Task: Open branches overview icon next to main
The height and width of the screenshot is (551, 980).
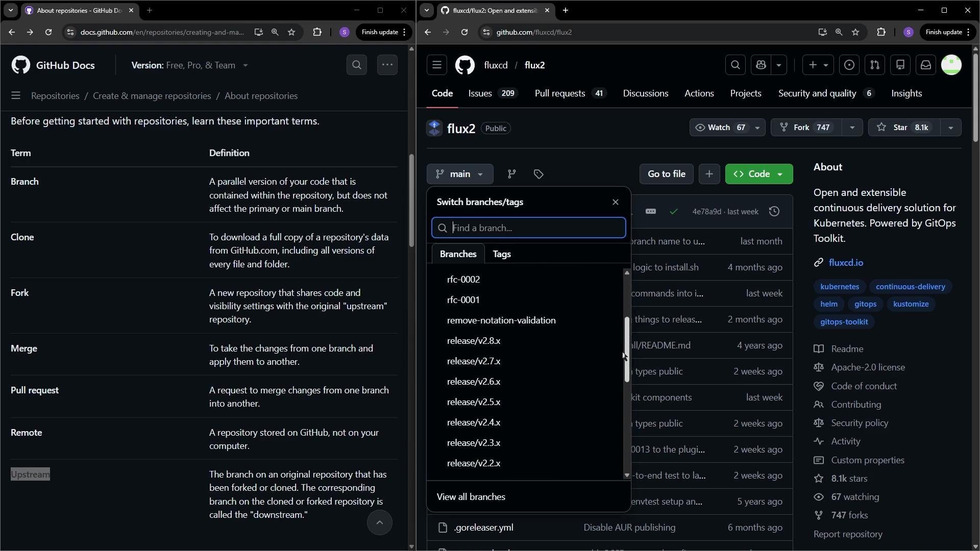Action: [511, 174]
